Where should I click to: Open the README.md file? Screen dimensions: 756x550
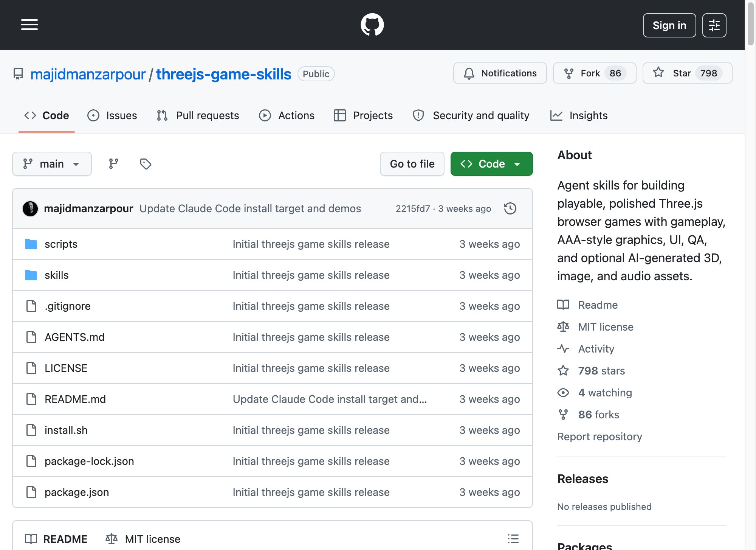coord(75,399)
